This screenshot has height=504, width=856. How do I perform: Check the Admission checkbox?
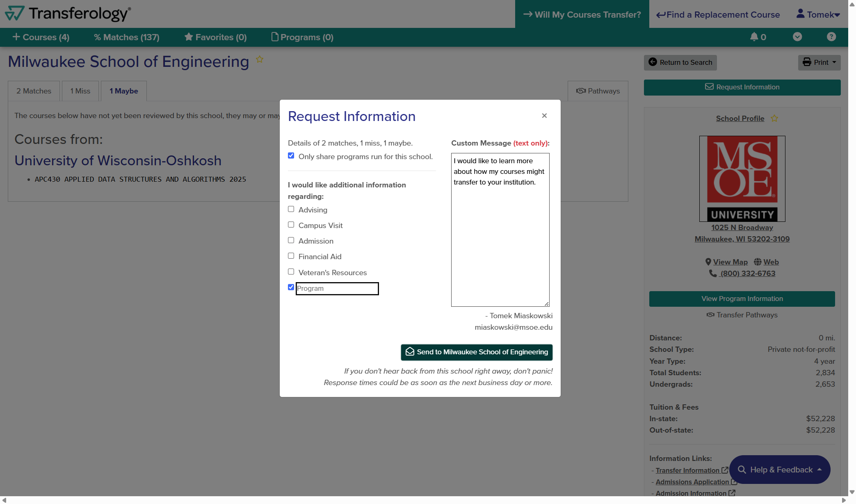(x=291, y=240)
